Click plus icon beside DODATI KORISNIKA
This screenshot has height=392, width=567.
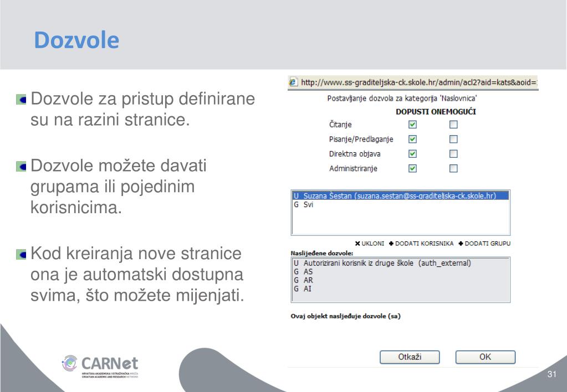pyautogui.click(x=391, y=244)
